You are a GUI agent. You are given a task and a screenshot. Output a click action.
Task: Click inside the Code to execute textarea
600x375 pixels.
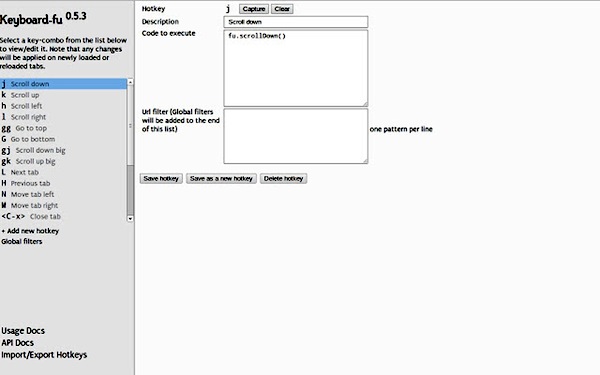[x=296, y=68]
